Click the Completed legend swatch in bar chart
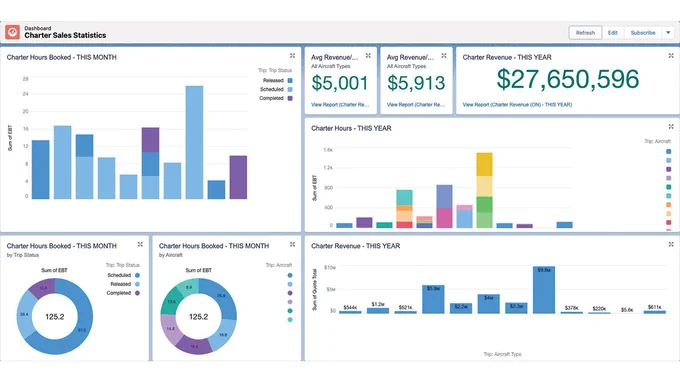 tap(290, 98)
